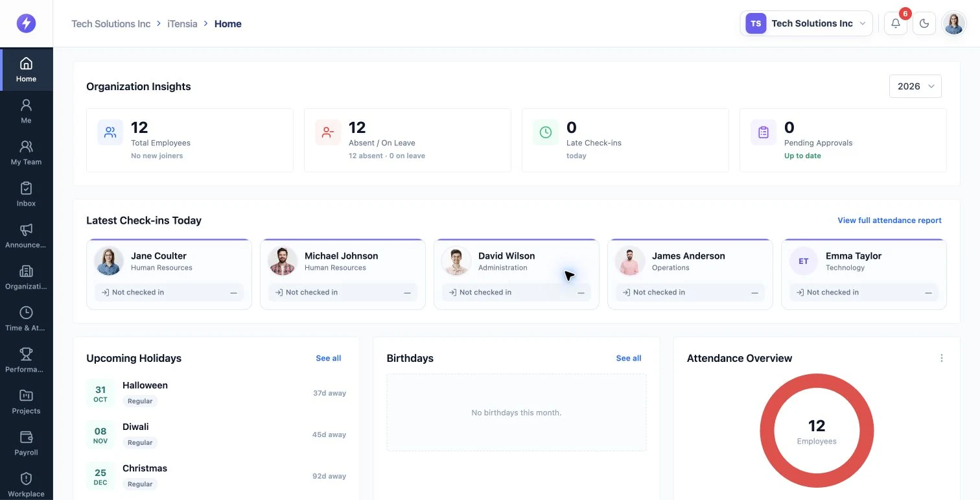The image size is (980, 500).
Task: Click the Pending Approvals clipboard icon
Action: tap(764, 132)
